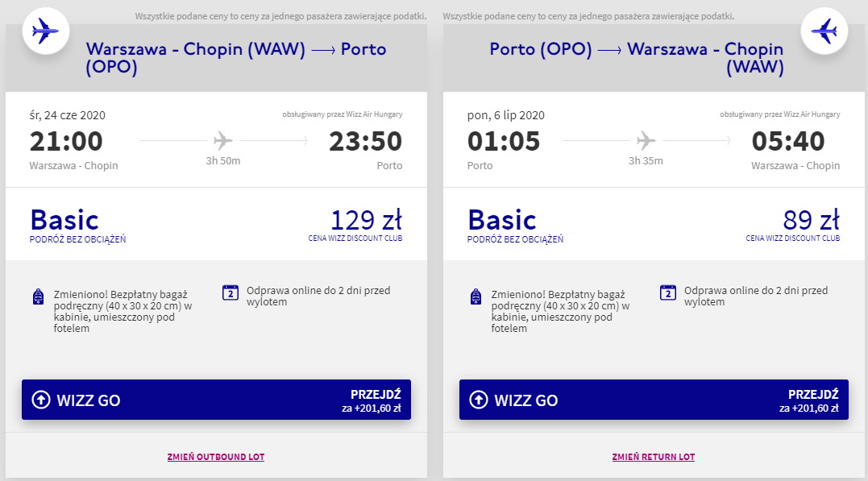Click the up-arrow circle icon on return WIZZ GO

point(478,400)
